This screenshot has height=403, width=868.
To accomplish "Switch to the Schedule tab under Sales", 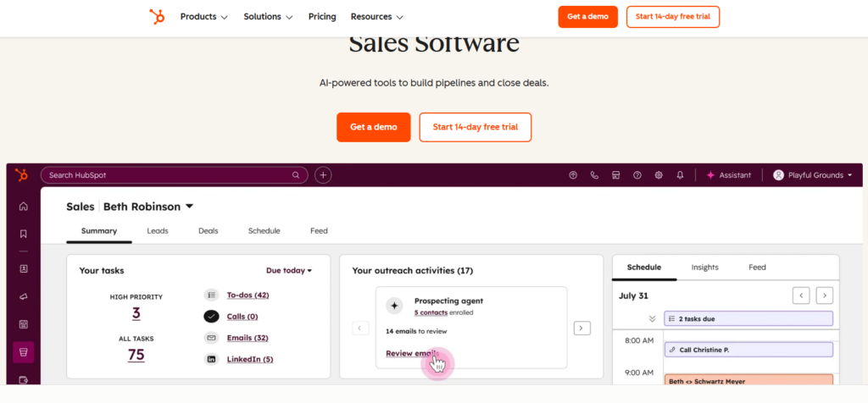I will click(x=264, y=231).
